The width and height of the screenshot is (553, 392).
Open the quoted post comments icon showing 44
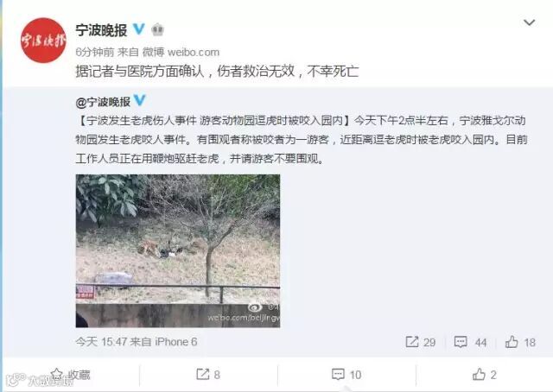pyautogui.click(x=470, y=342)
